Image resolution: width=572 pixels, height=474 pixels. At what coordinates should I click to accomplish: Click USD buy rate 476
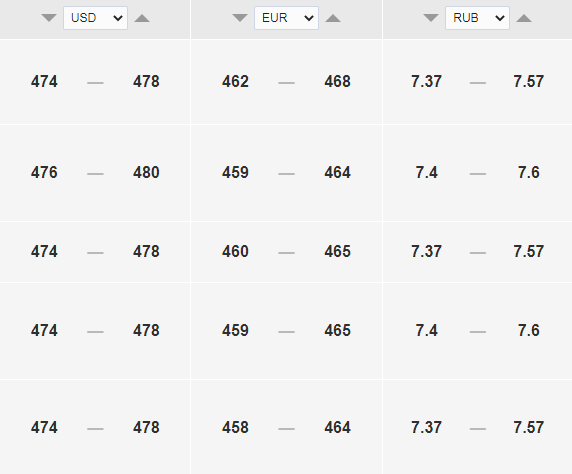tap(44, 173)
